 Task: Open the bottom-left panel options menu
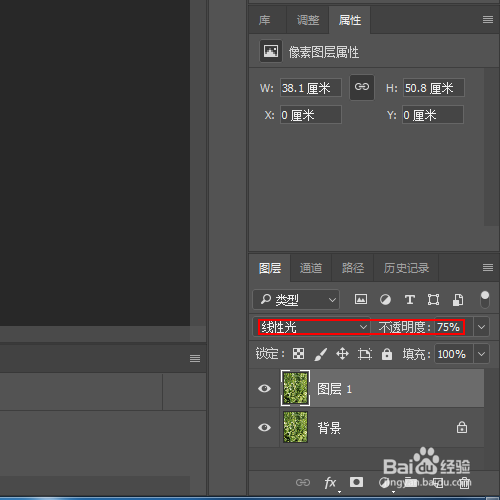click(195, 358)
